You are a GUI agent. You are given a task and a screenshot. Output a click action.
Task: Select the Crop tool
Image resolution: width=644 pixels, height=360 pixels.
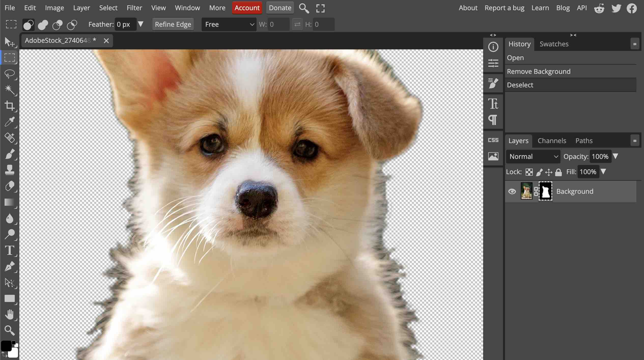pos(10,105)
